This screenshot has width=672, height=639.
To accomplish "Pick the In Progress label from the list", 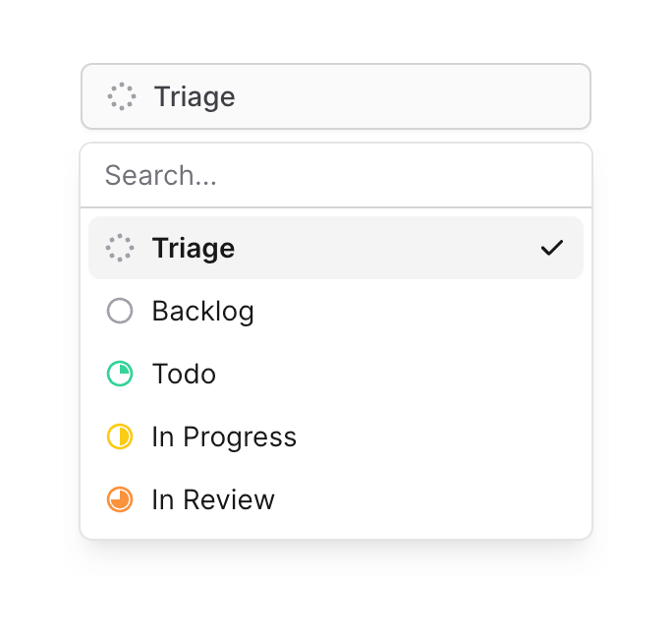I will click(x=224, y=437).
